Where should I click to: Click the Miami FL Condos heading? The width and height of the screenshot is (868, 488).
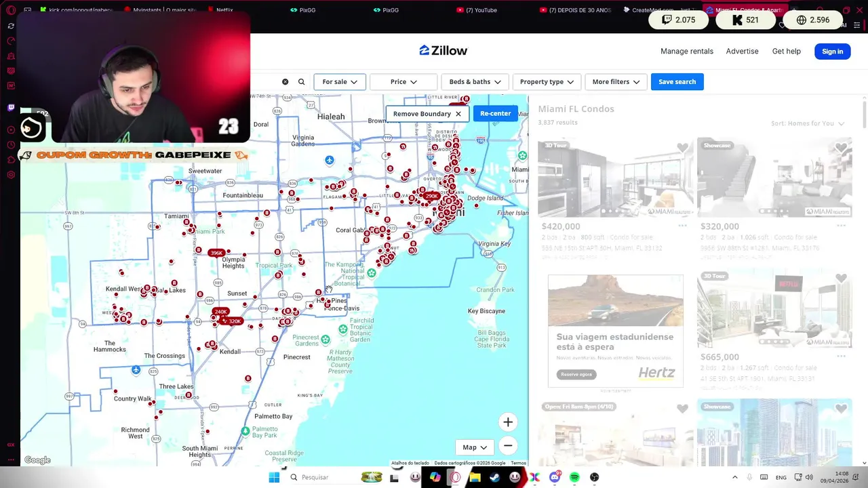576,108
